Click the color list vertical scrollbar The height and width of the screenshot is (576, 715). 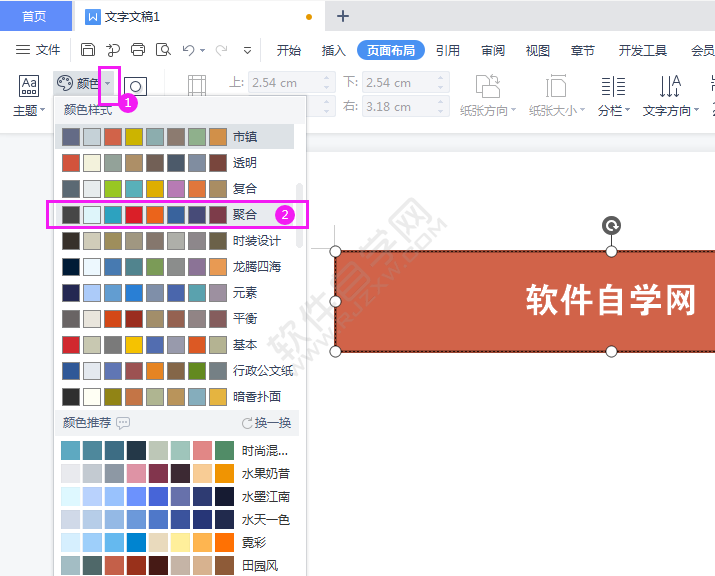coord(299,215)
